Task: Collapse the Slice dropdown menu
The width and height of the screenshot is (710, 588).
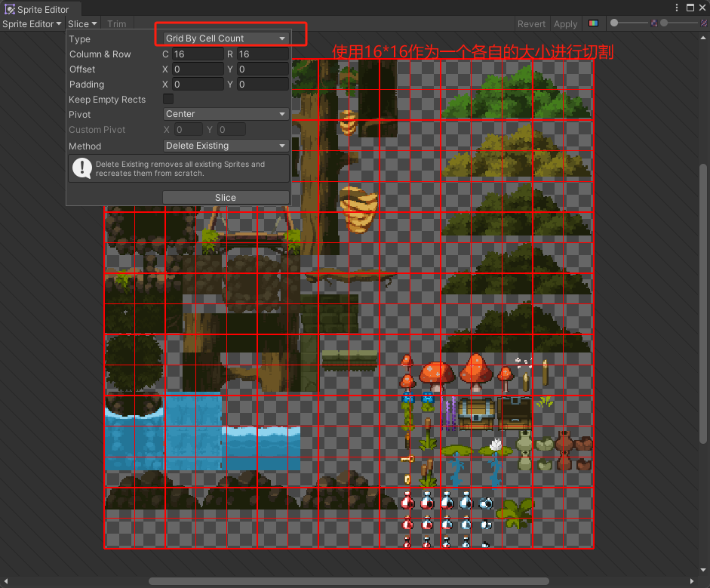Action: point(82,24)
